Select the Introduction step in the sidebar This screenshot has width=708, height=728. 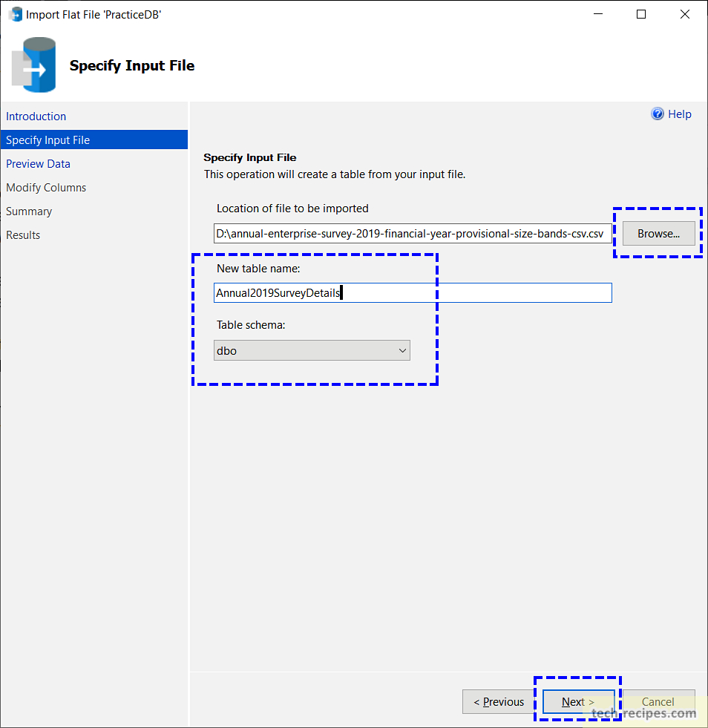pyautogui.click(x=36, y=116)
